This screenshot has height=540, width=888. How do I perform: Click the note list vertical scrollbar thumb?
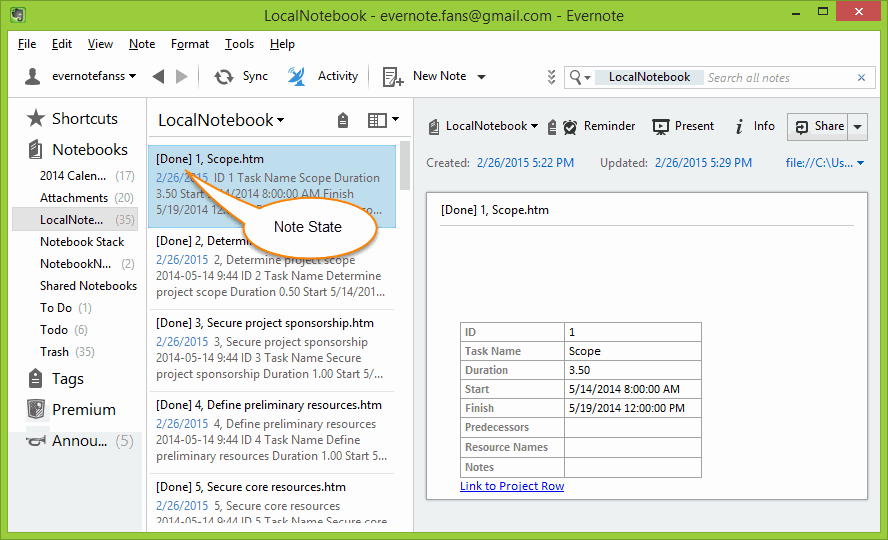(404, 165)
